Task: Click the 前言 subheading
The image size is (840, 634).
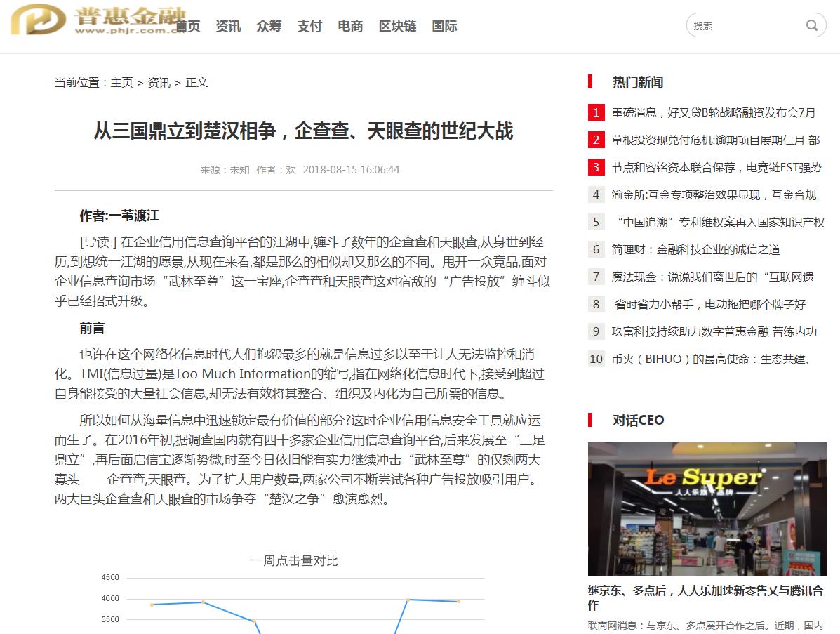Action: pyautogui.click(x=92, y=328)
